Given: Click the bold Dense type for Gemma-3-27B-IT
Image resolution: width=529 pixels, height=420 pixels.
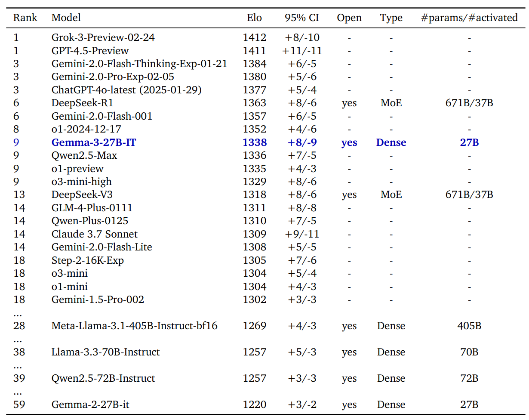Looking at the screenshot, I should [x=391, y=142].
